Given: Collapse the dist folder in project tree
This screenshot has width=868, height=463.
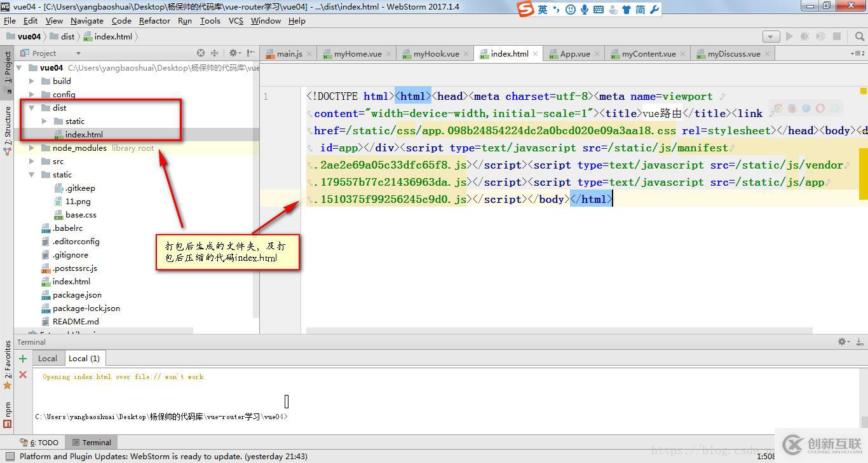Looking at the screenshot, I should [x=32, y=108].
